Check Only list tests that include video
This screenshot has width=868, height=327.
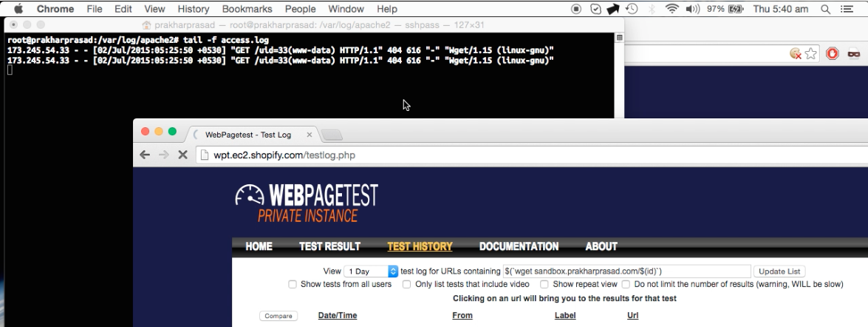click(407, 284)
